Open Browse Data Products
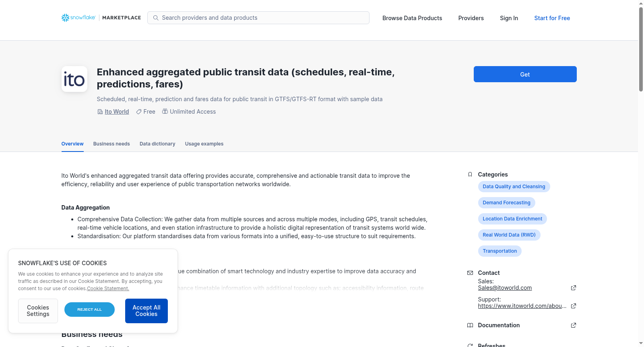644x347 pixels. click(x=412, y=18)
